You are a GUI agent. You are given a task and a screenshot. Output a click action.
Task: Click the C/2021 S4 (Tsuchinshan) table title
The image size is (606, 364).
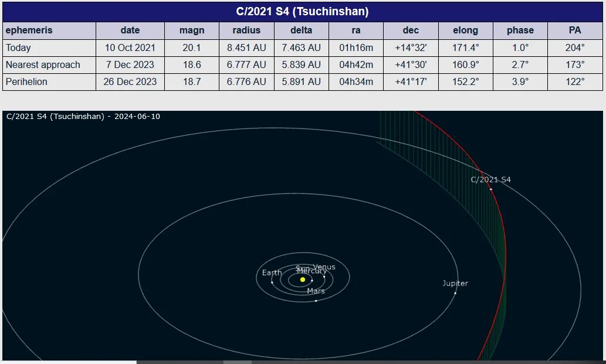tap(302, 12)
